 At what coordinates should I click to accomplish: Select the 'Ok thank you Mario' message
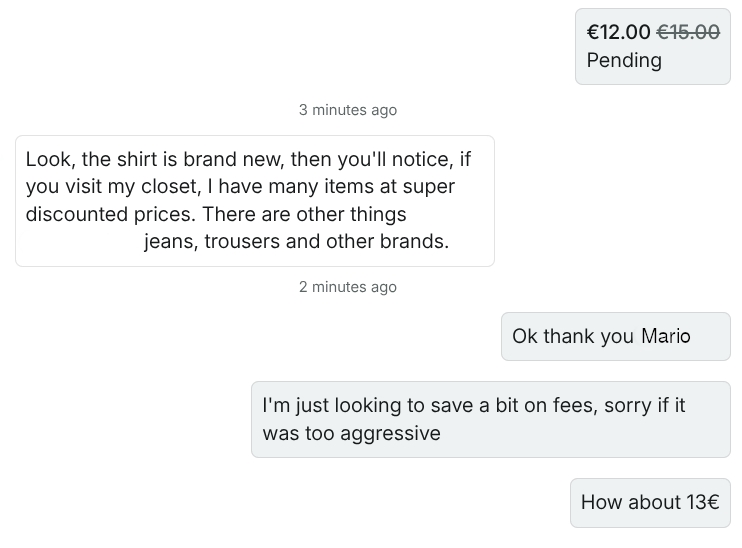pyautogui.click(x=615, y=336)
